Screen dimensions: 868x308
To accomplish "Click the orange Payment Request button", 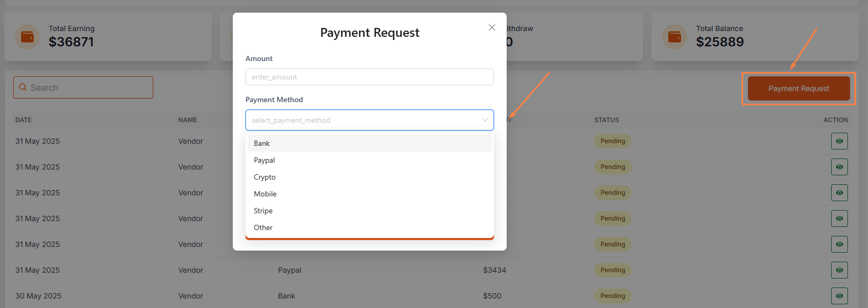I will (798, 88).
